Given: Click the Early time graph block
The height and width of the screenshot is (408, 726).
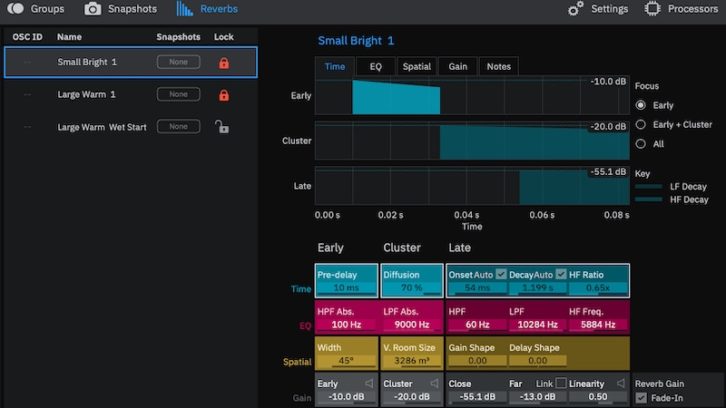Looking at the screenshot, I should pos(396,98).
